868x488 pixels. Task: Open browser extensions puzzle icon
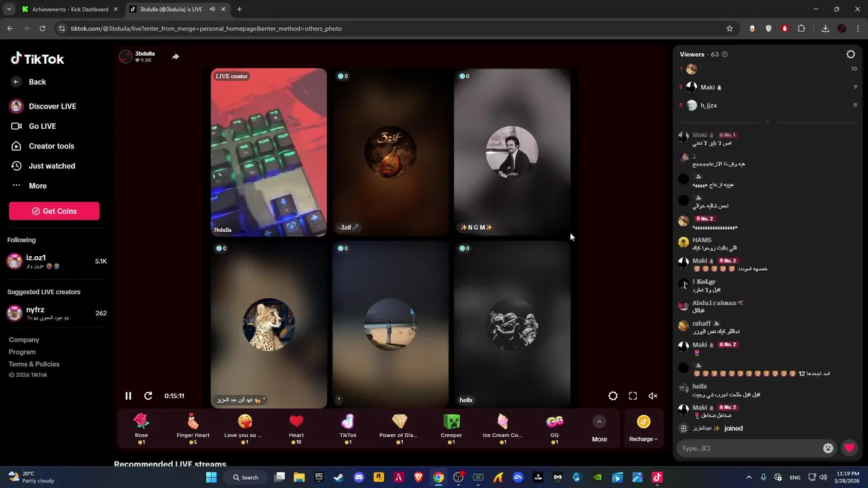(x=802, y=28)
